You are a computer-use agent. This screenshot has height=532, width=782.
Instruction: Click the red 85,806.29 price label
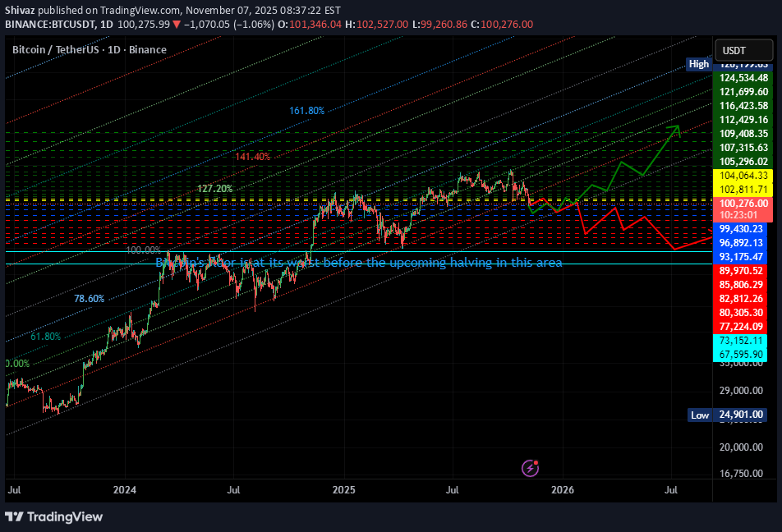pos(741,285)
